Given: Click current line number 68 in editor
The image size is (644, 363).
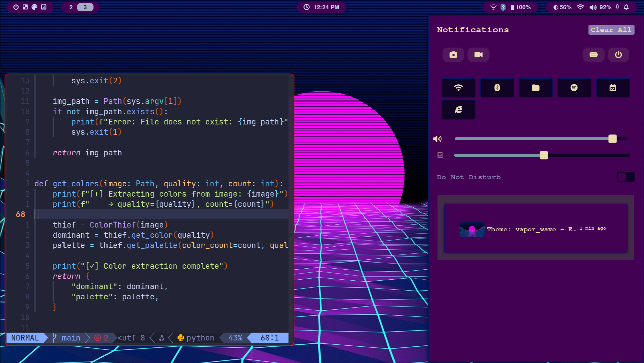Looking at the screenshot, I should click(20, 214).
